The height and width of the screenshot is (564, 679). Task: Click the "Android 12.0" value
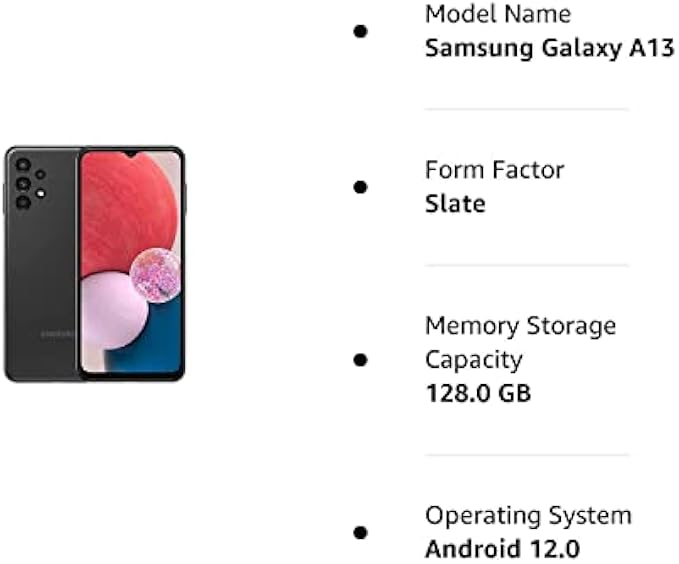(x=502, y=549)
